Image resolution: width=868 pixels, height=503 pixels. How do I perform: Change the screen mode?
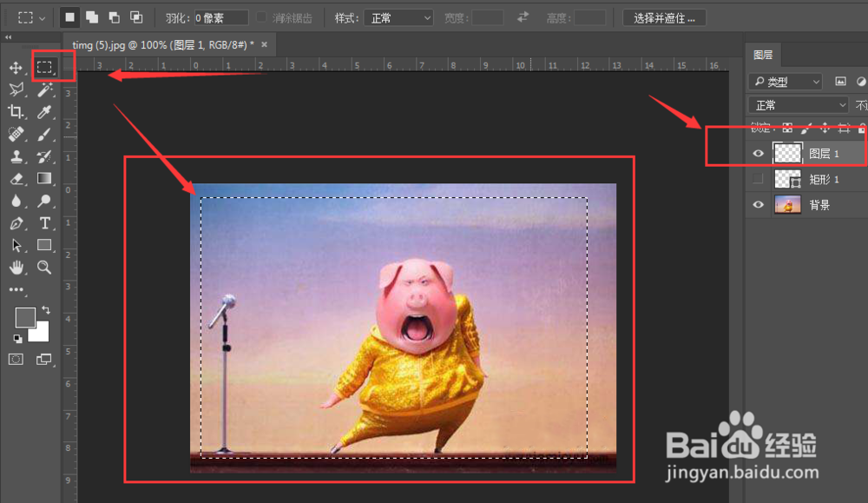43,360
